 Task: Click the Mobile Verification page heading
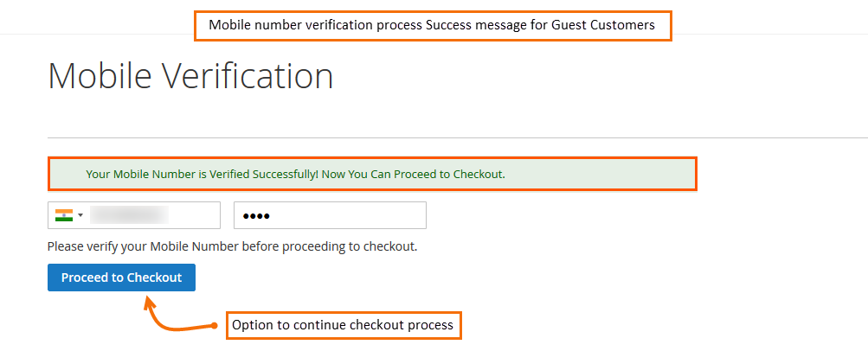click(x=190, y=76)
